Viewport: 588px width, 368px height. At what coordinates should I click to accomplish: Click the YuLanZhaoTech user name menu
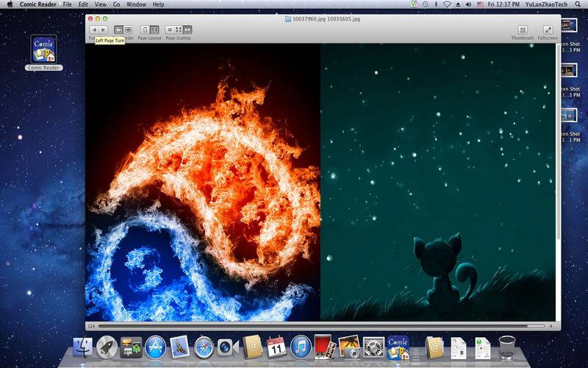click(546, 4)
